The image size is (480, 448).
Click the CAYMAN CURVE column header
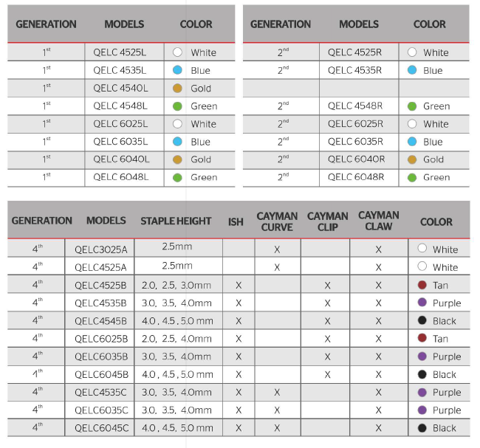pyautogui.click(x=277, y=221)
